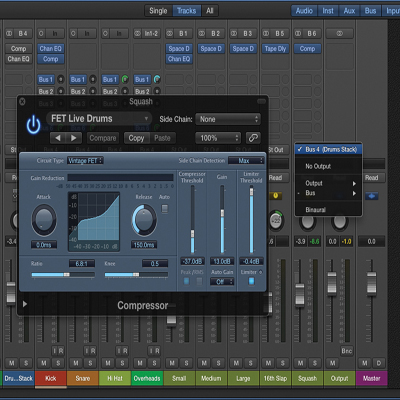Expand the Bus submenu in output menu
This screenshot has width=400, height=400.
click(329, 193)
